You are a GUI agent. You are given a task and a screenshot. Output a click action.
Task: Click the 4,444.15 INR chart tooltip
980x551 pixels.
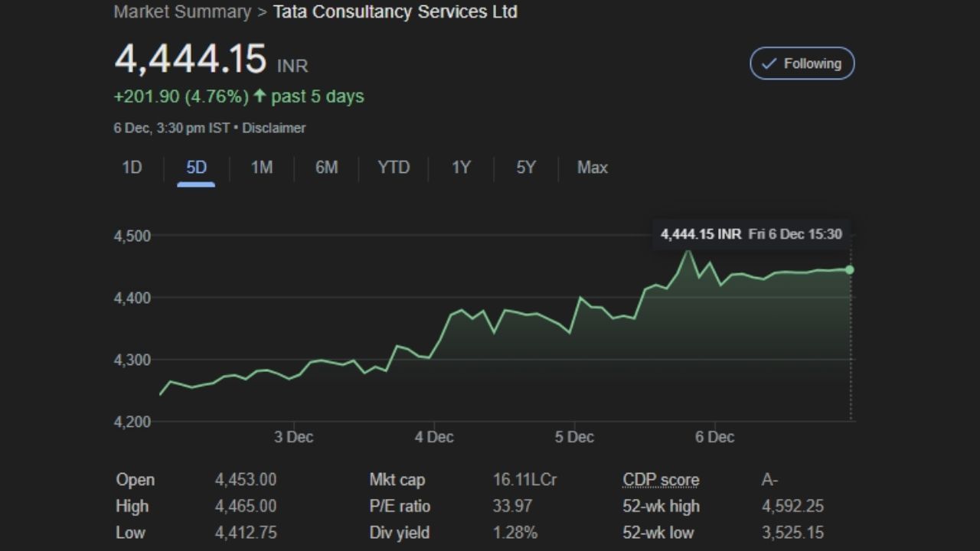(751, 234)
